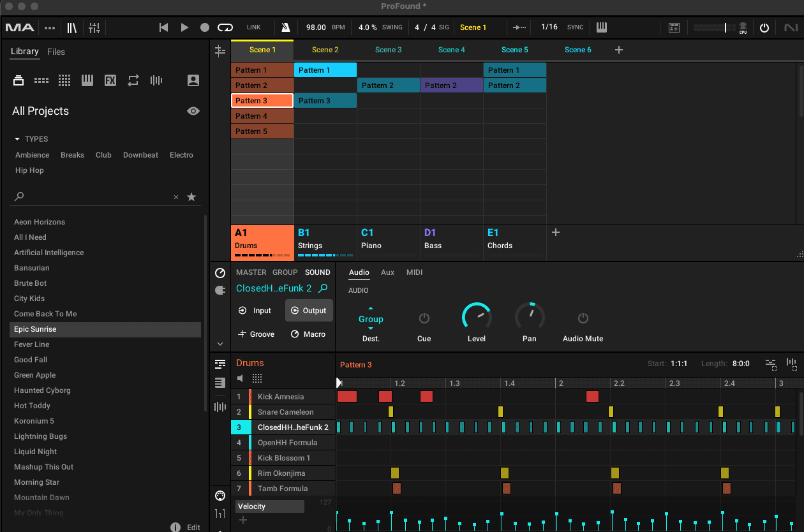
Task: Click the keyboard icon in the transport bar
Action: (600, 27)
